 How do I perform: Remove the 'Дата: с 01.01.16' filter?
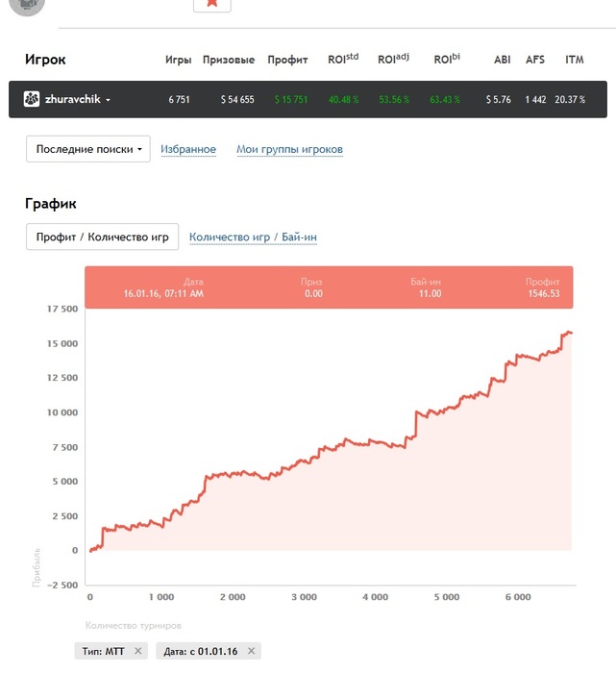[x=252, y=651]
